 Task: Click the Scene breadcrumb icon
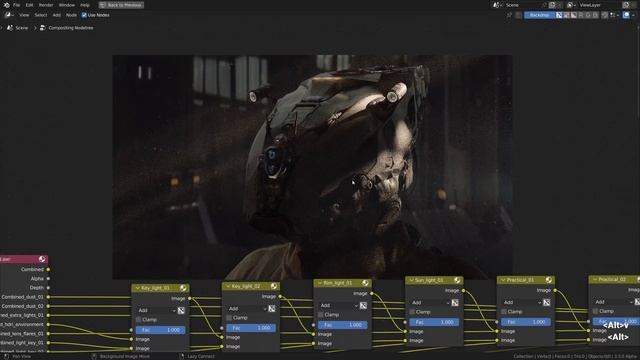tap(10, 28)
